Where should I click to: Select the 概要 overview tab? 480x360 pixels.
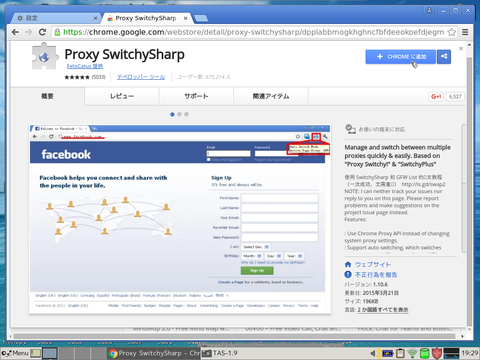pyautogui.click(x=47, y=96)
